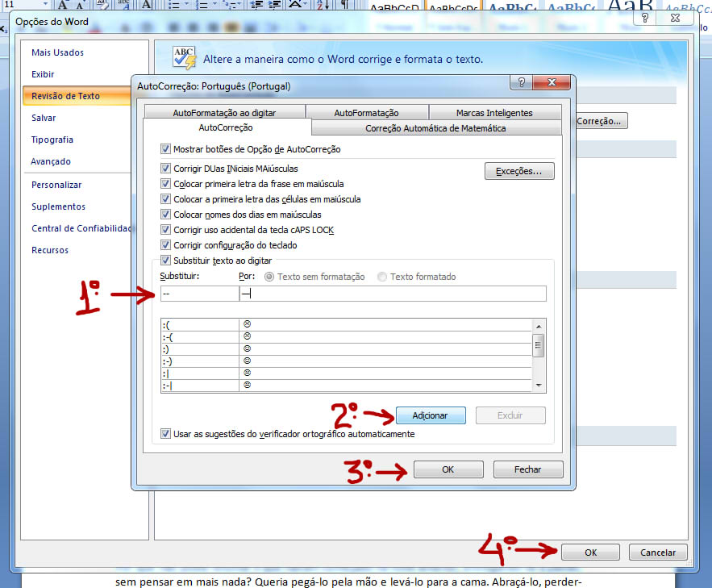
Task: Toggle Colocar nomes dos dias em maiúsculas
Action: pyautogui.click(x=165, y=215)
